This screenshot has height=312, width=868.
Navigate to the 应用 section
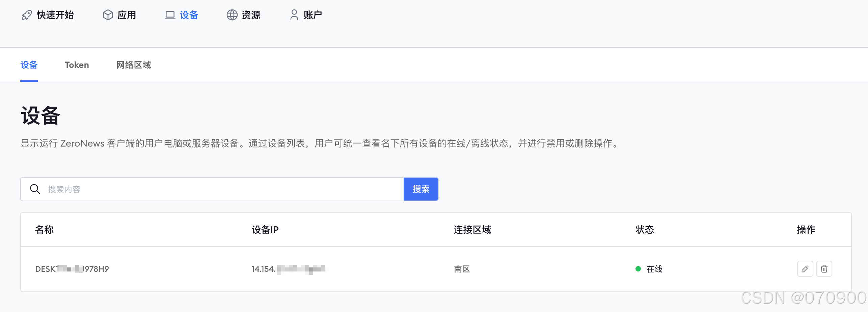coord(127,15)
